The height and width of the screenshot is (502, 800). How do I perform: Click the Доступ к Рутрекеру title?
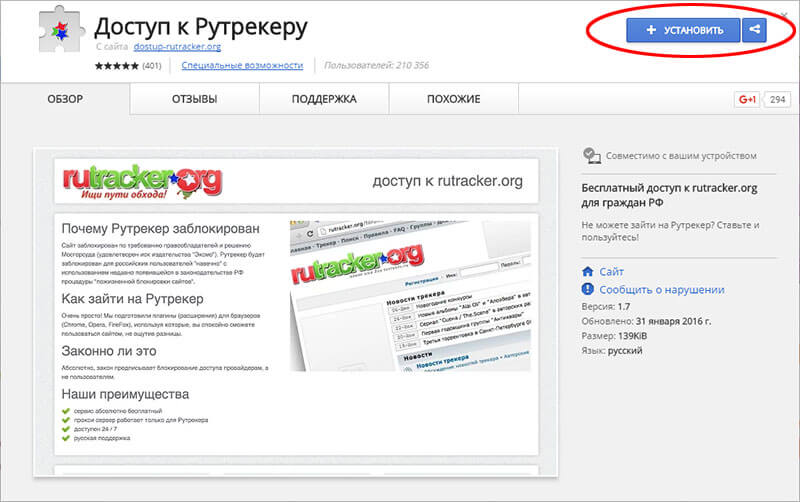pyautogui.click(x=201, y=27)
